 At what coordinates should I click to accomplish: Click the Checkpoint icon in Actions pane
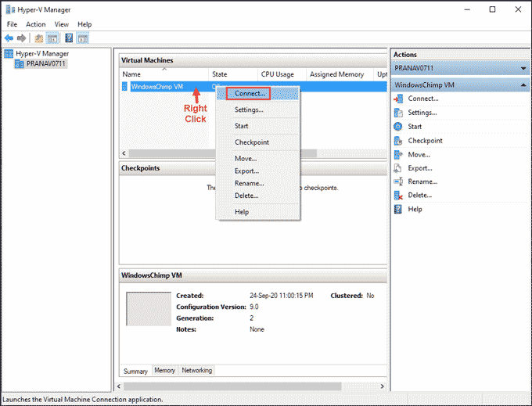click(398, 141)
